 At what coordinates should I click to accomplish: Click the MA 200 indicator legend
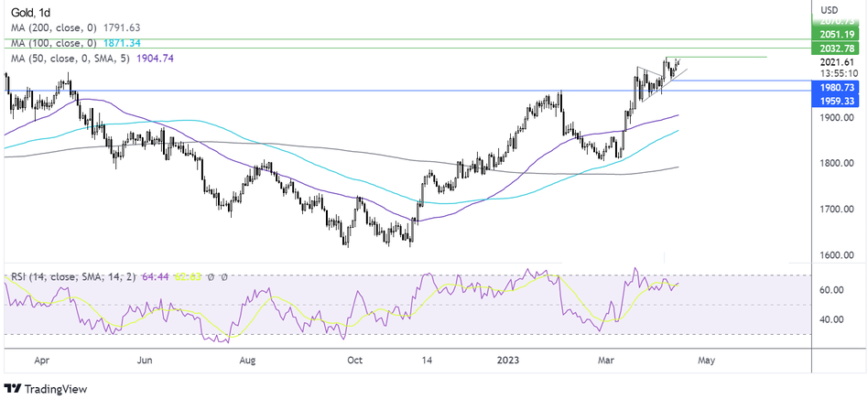coord(73,27)
